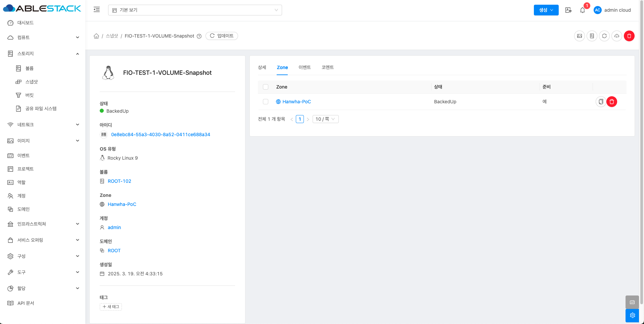Switch to the 상세 tab
Screen dimensions: 644x324
262,67
